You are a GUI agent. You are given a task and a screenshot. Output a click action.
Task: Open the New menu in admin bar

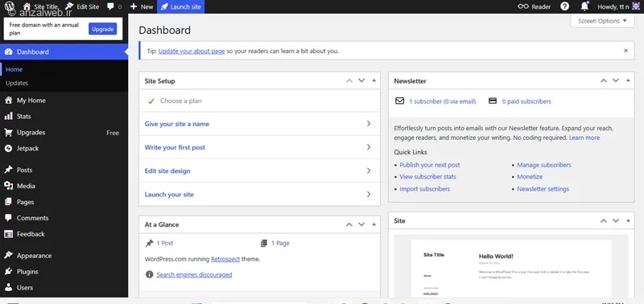point(142,6)
